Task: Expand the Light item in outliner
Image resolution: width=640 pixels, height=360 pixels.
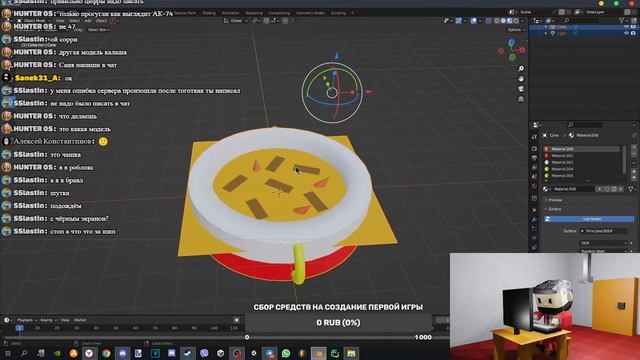Action: click(546, 33)
